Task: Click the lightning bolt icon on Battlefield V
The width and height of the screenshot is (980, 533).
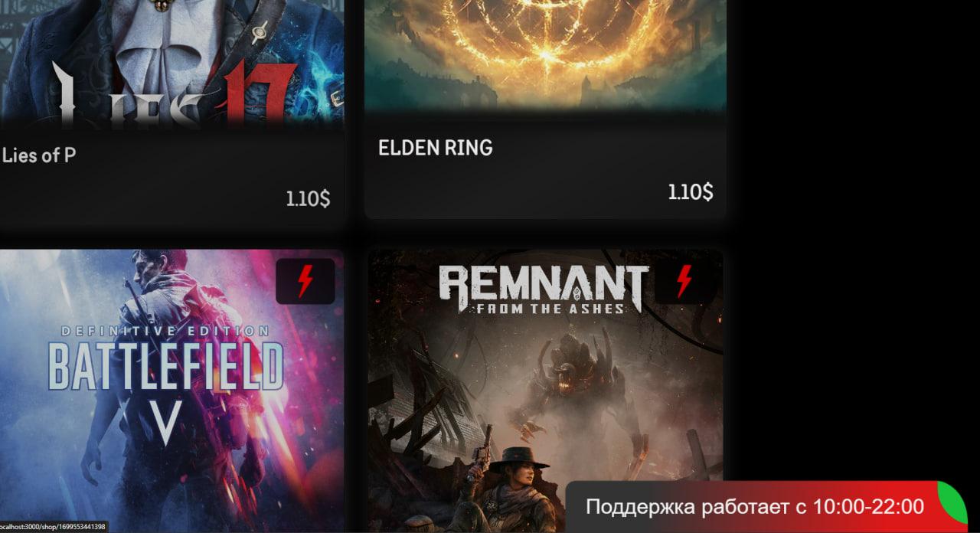Action: point(305,281)
